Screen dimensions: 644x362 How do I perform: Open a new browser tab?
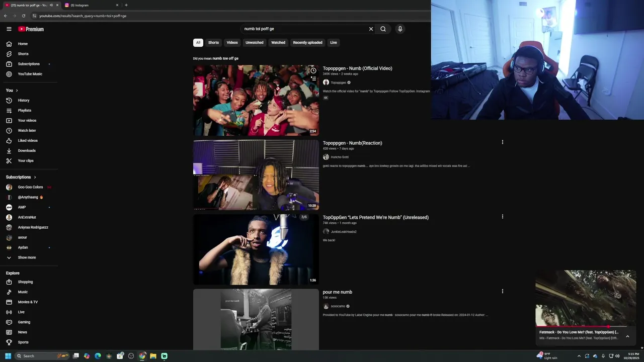coord(126,5)
